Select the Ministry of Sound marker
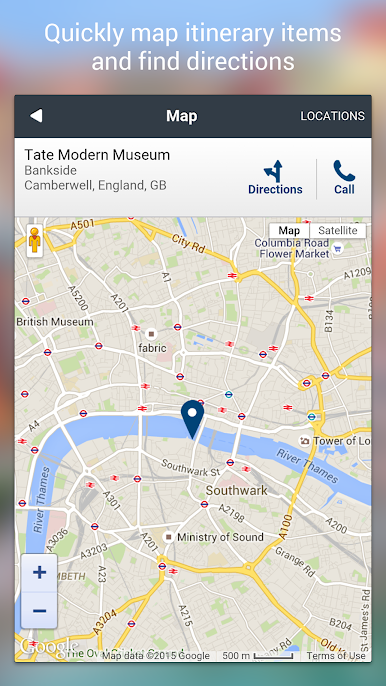The image size is (386, 686). point(168,537)
